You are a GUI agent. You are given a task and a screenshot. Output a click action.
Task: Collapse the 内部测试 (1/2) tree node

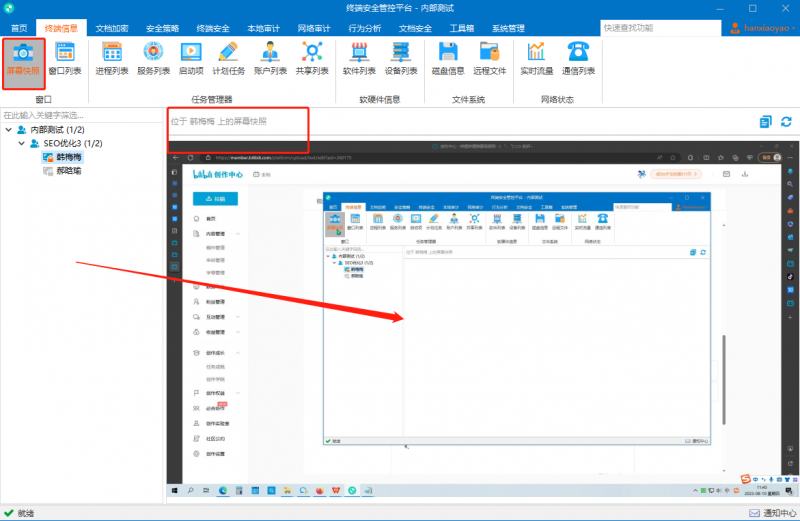click(9, 130)
